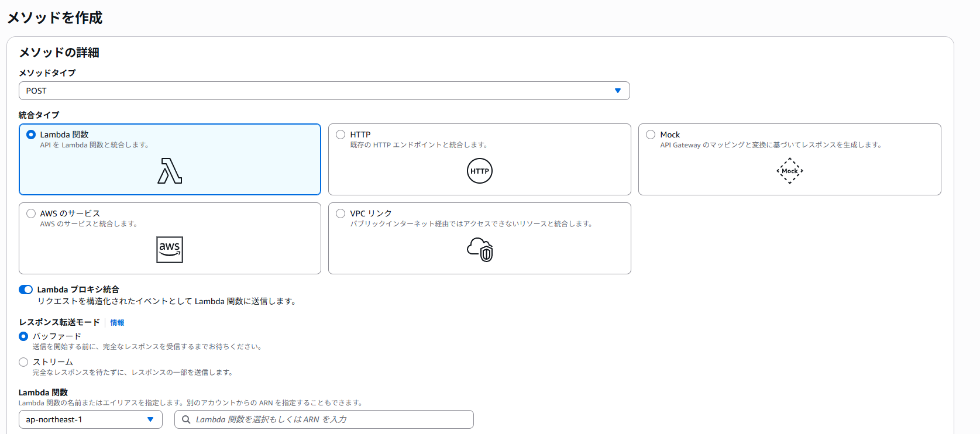Select the Lambda 関数 integration type radio
This screenshot has width=980, height=434.
click(31, 135)
